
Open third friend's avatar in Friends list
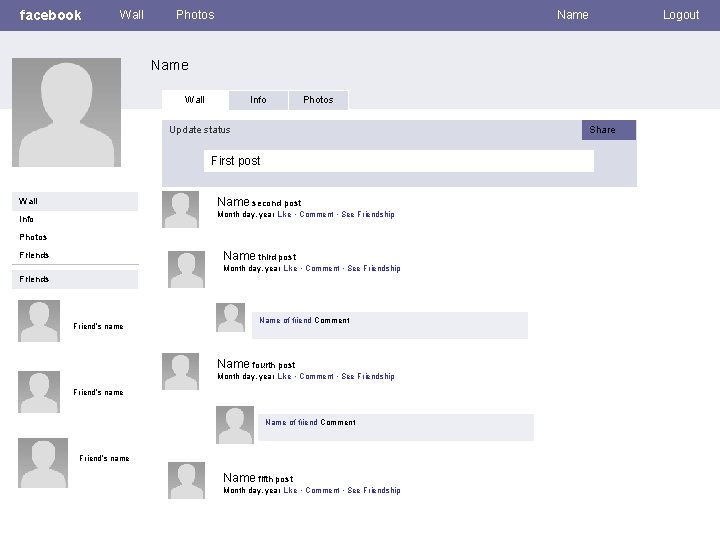(43, 463)
